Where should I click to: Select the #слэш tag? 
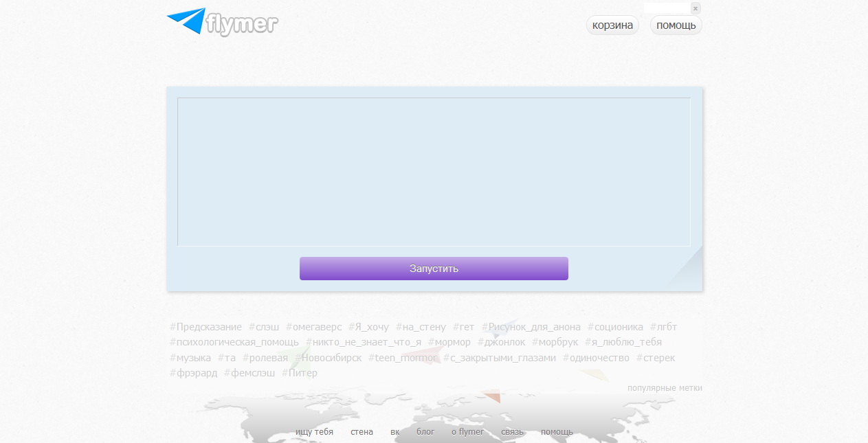tap(264, 327)
